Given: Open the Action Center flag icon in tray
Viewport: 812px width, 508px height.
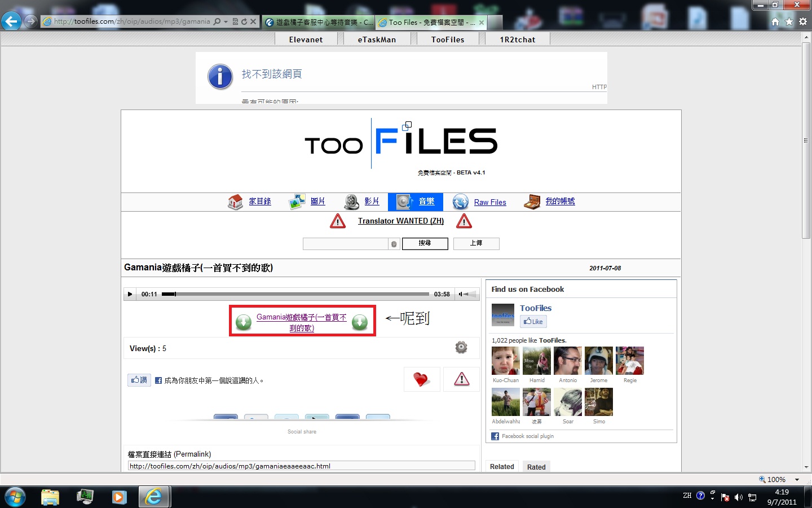Looking at the screenshot, I should pyautogui.click(x=725, y=497).
